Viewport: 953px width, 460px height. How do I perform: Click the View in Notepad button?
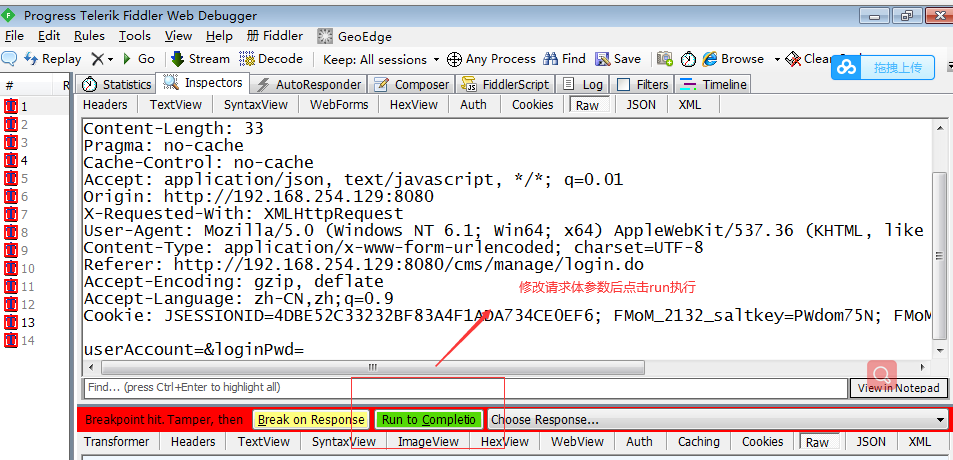(x=898, y=388)
